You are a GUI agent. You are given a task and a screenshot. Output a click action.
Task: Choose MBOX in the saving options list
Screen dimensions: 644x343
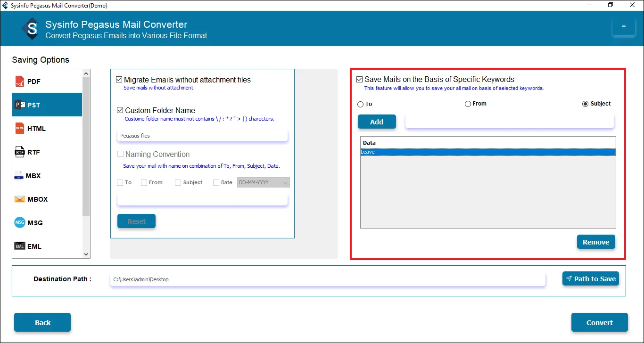point(47,199)
